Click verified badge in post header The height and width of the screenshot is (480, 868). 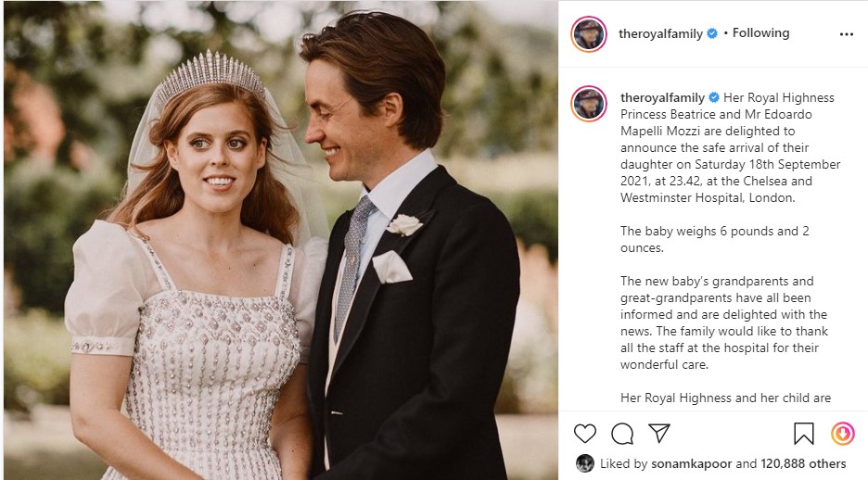712,33
